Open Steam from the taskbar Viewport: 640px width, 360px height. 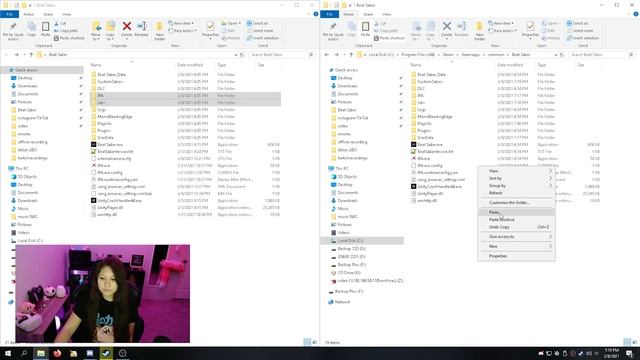click(106, 353)
